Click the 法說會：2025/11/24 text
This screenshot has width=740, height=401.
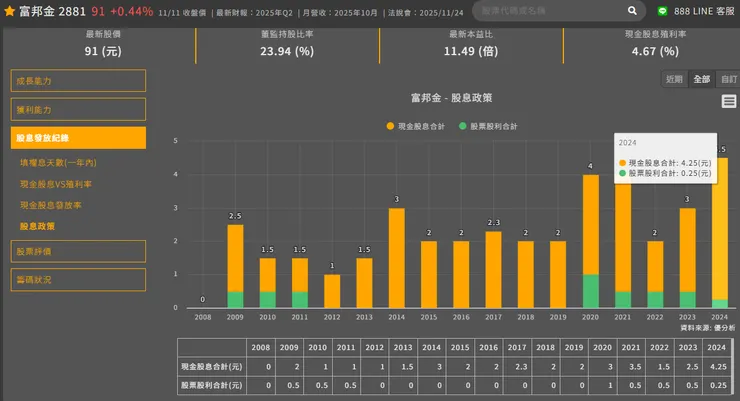point(426,13)
